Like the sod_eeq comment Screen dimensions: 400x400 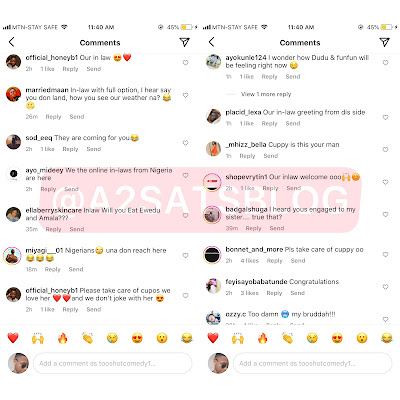[185, 143]
